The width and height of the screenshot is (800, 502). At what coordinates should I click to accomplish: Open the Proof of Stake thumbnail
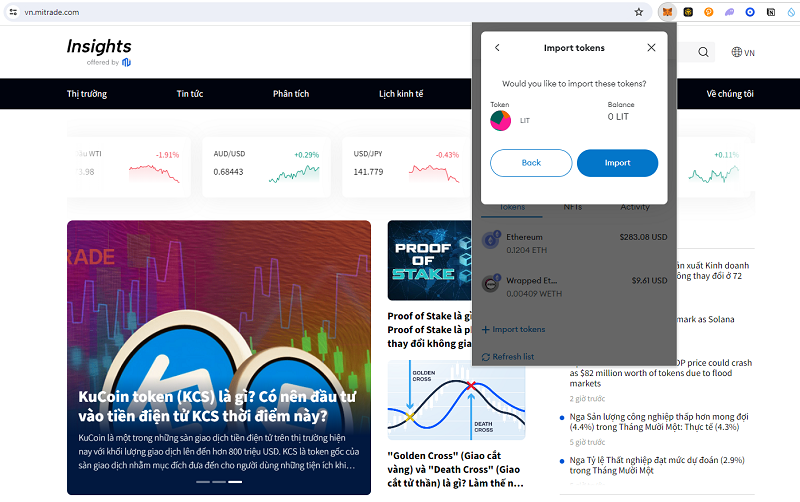click(430, 260)
